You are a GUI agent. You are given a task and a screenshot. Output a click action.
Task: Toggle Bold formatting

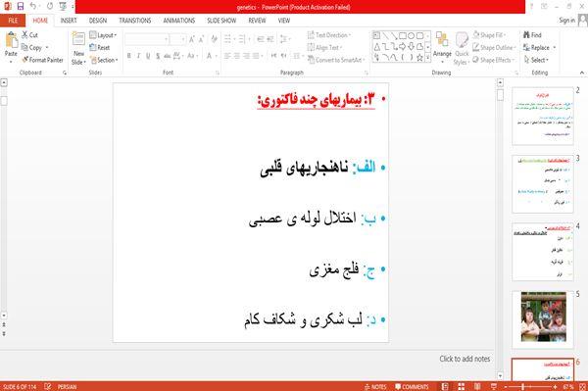(129, 56)
